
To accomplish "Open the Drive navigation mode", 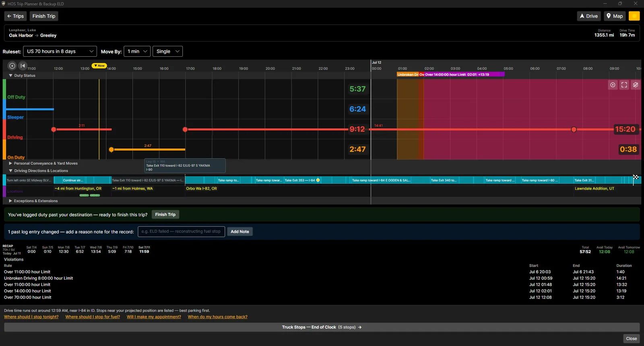I will click(x=589, y=16).
